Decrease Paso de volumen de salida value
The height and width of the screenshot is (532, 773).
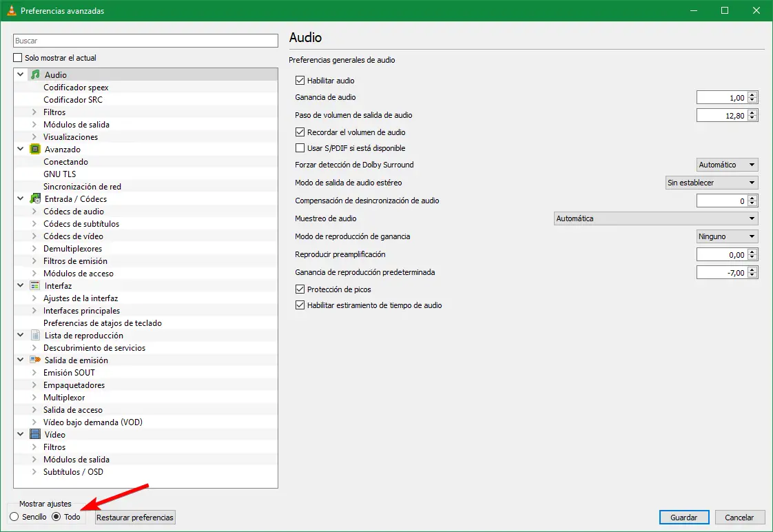pyautogui.click(x=752, y=119)
